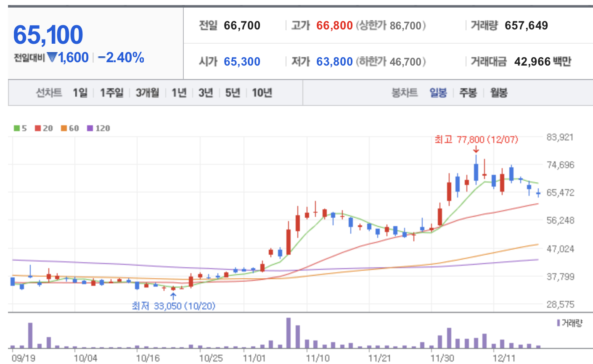Click the 11/21 date axis label

379,358
